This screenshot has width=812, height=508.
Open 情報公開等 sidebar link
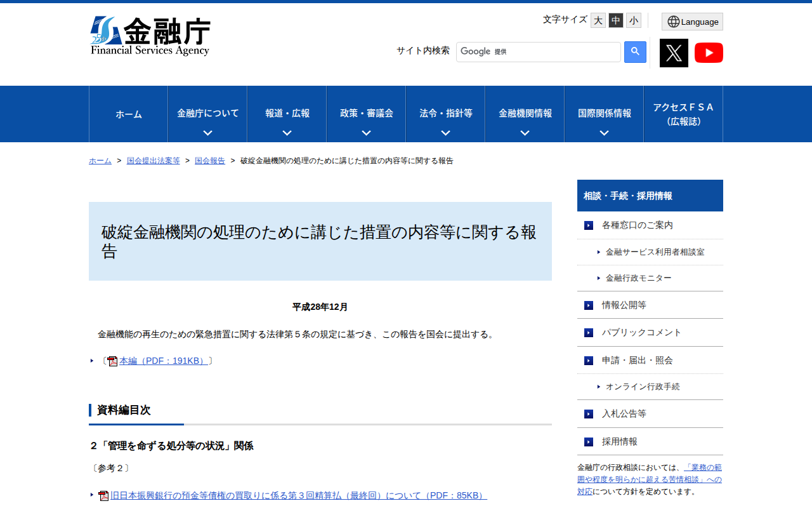[624, 305]
